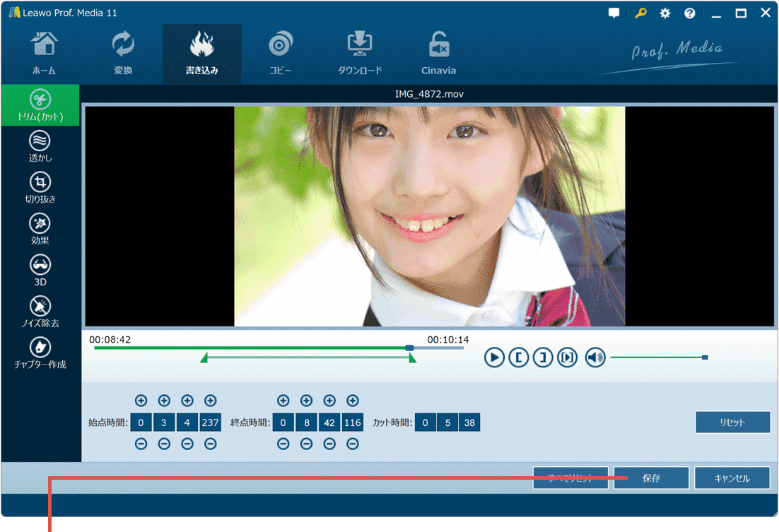Increase start time milliseconds with plus
This screenshot has width=779, height=532.
tap(210, 401)
